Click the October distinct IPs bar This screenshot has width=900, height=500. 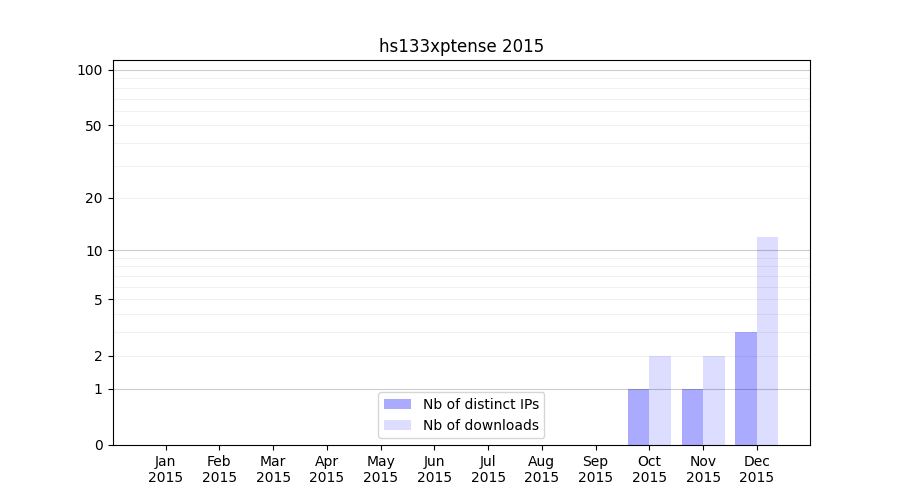638,417
